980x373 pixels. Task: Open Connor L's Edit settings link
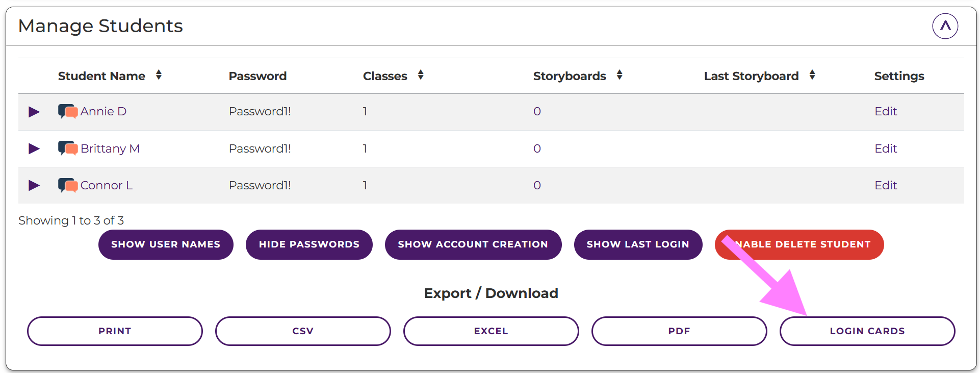(886, 185)
